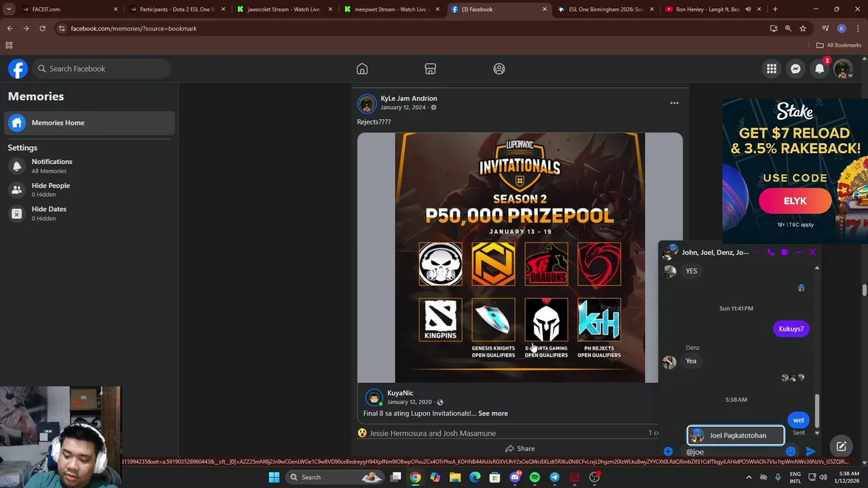Select Memories Home in the sidebar
Image resolution: width=868 pixels, height=488 pixels.
90,123
